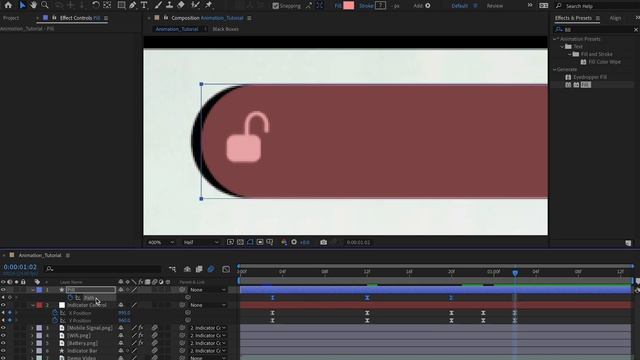The height and width of the screenshot is (360, 640).
Task: Hide the Wifi.png layer
Action: click(3, 336)
